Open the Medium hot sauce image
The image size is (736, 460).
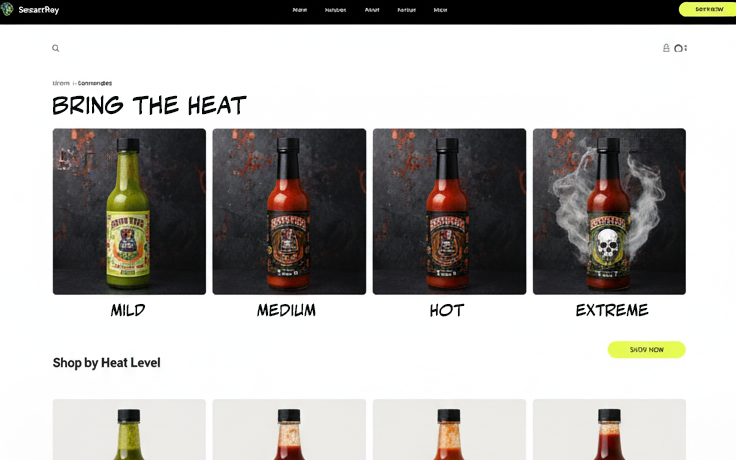click(289, 212)
